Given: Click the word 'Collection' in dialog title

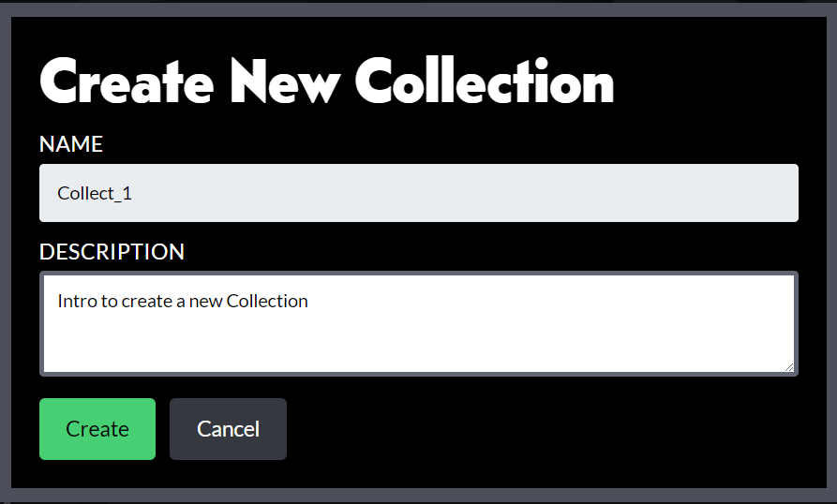Looking at the screenshot, I should 485,81.
